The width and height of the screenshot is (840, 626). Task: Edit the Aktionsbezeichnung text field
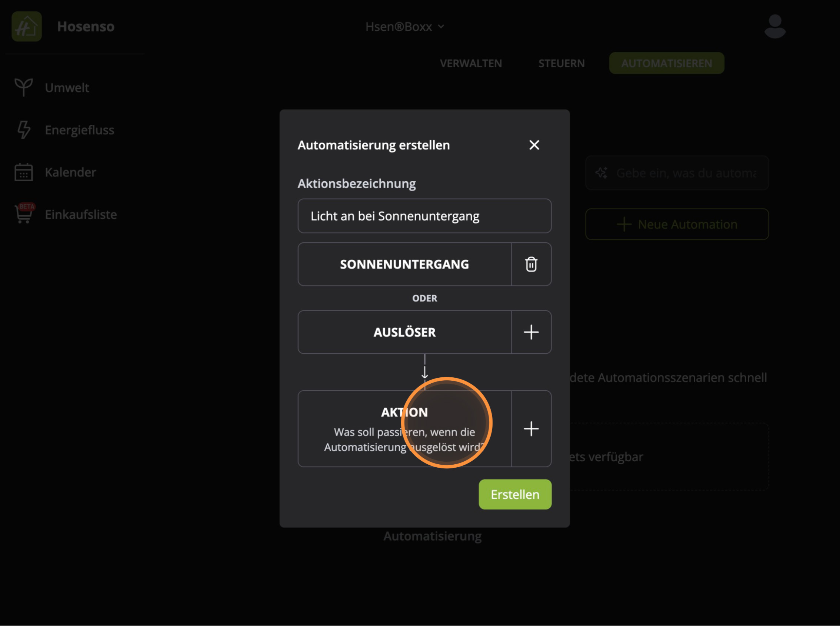coord(424,216)
